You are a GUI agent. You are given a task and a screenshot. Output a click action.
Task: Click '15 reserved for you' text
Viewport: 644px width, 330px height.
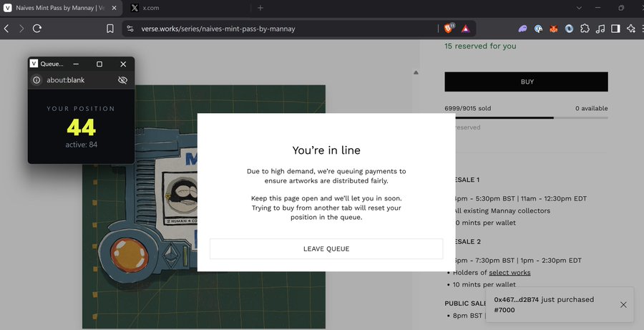[480, 46]
